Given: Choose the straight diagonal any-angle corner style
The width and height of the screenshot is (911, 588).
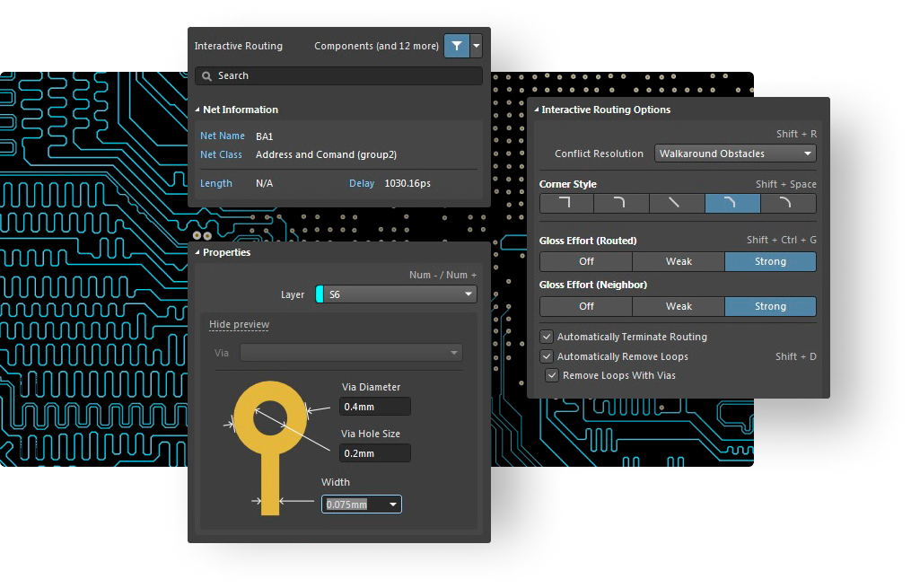Looking at the screenshot, I should click(x=677, y=204).
